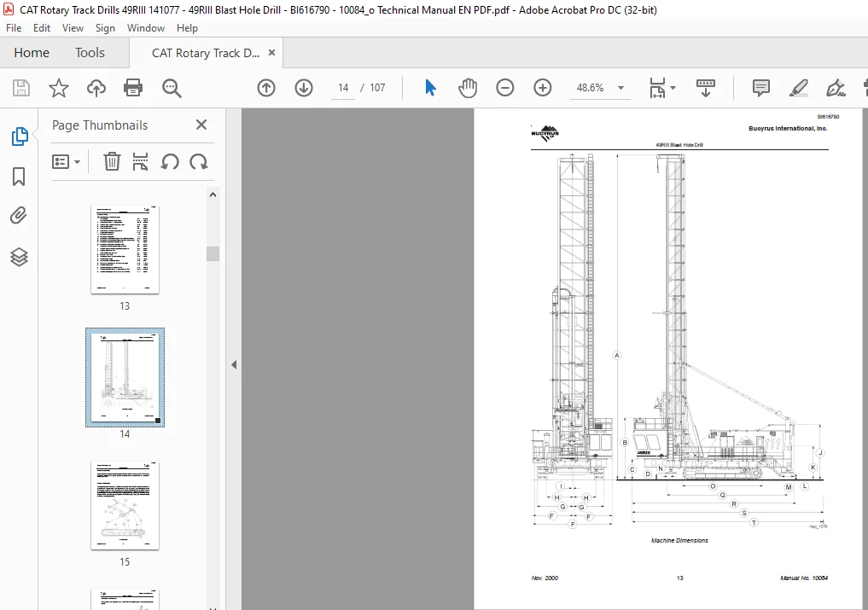This screenshot has height=610, width=868.
Task: Click the Manual No. 10084 footer text
Action: click(x=804, y=578)
